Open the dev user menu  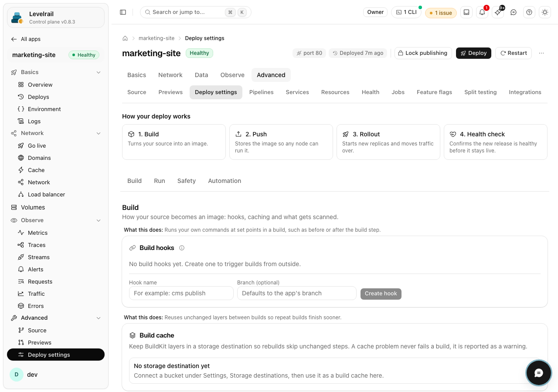click(56, 375)
